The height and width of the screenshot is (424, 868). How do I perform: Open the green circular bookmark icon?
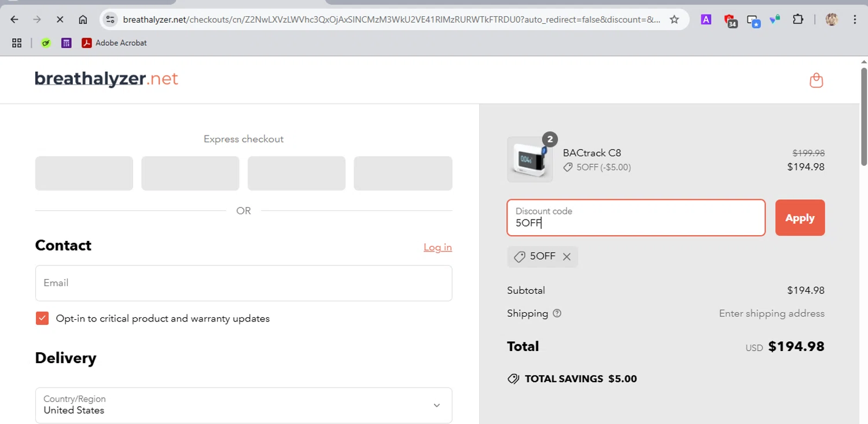pyautogui.click(x=46, y=42)
